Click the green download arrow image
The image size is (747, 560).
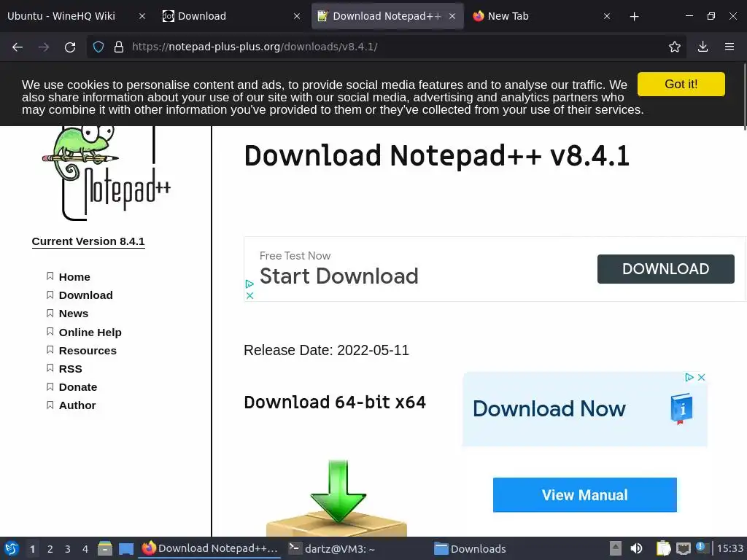tap(337, 498)
